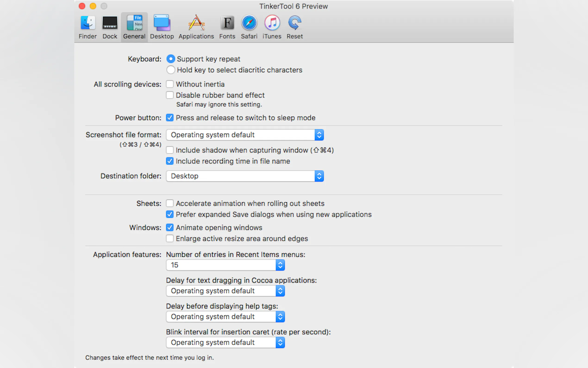588x368 pixels.
Task: Open the Applications pane icon
Action: click(196, 23)
